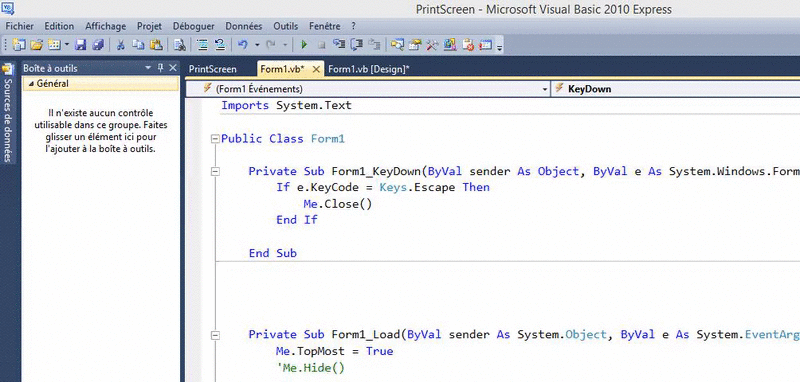800x382 pixels.
Task: Click the New Project toolbar icon
Action: (19, 45)
